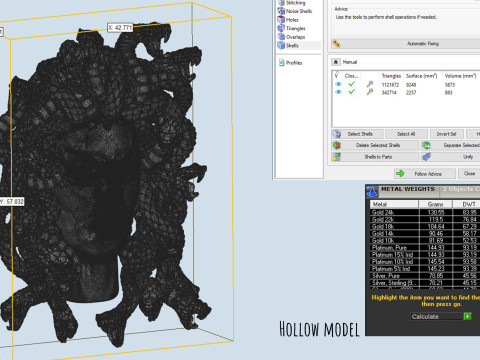
Task: Click the green Follow Advice arrow icon
Action: (x=400, y=174)
